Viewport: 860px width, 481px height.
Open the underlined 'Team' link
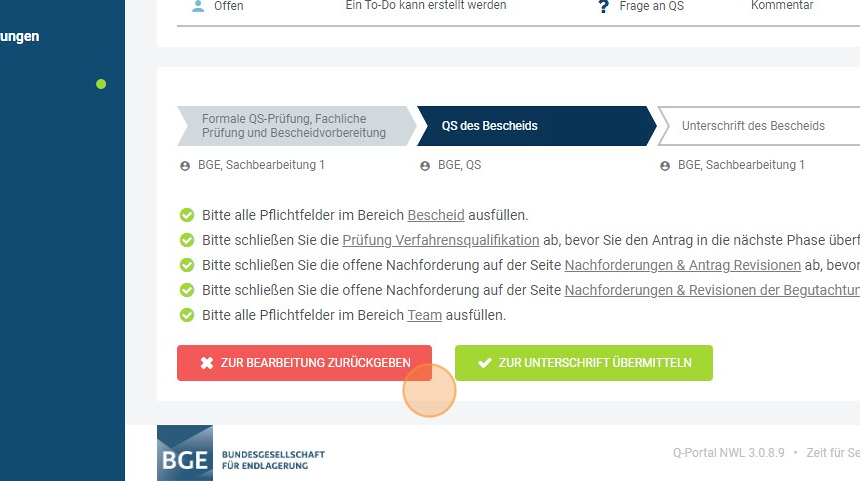425,315
